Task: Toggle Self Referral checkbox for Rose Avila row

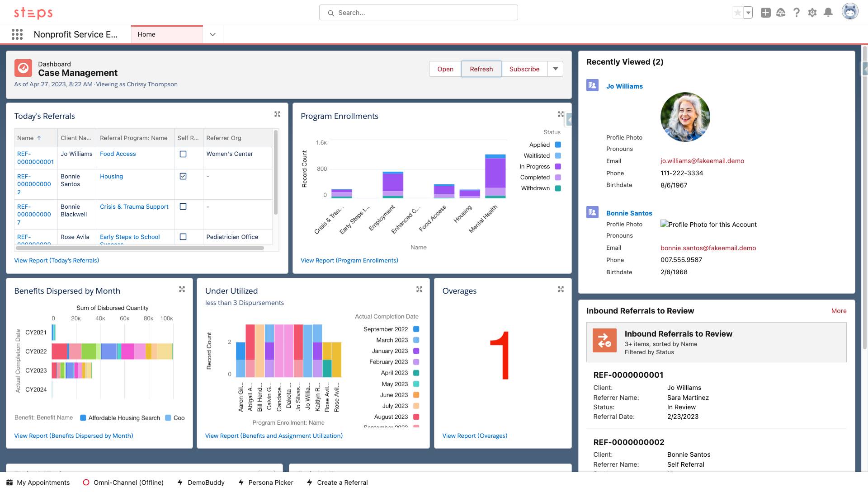Action: 183,237
